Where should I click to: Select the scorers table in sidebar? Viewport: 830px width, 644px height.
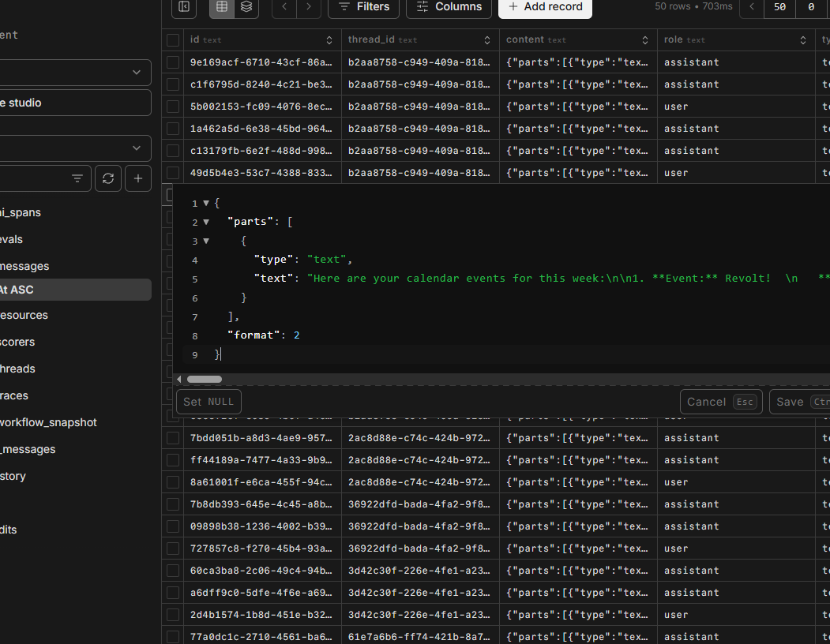coord(17,342)
